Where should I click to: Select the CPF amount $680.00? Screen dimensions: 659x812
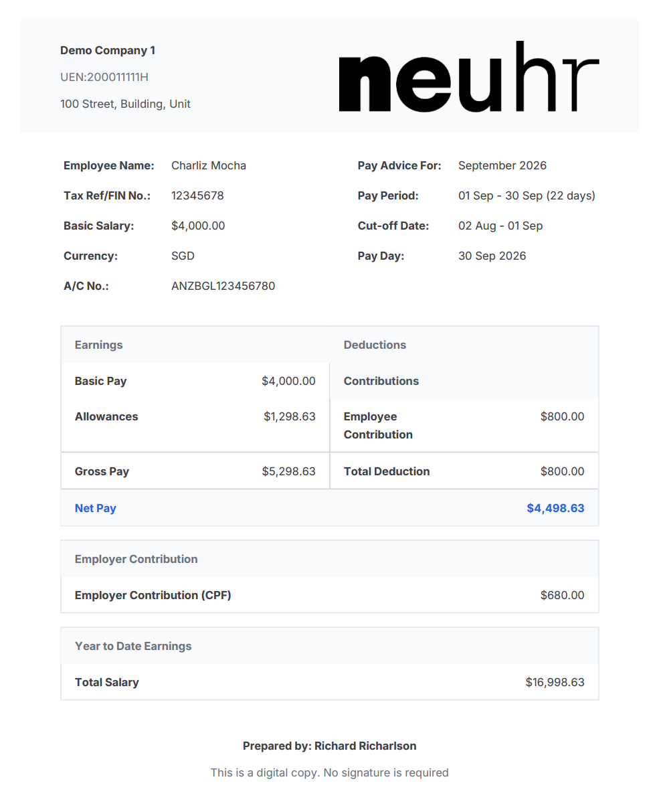563,595
